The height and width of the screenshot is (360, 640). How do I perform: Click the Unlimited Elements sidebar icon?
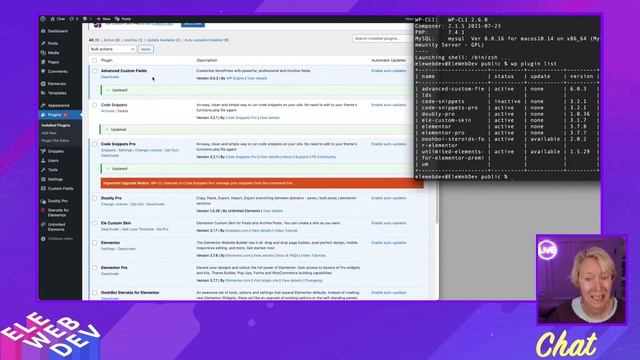(43, 225)
